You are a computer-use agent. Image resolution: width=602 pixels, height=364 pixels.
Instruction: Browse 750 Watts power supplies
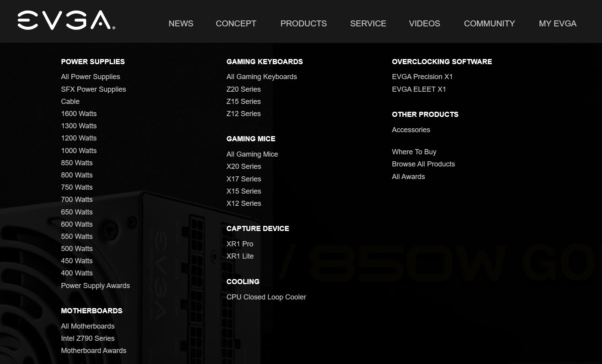77,187
